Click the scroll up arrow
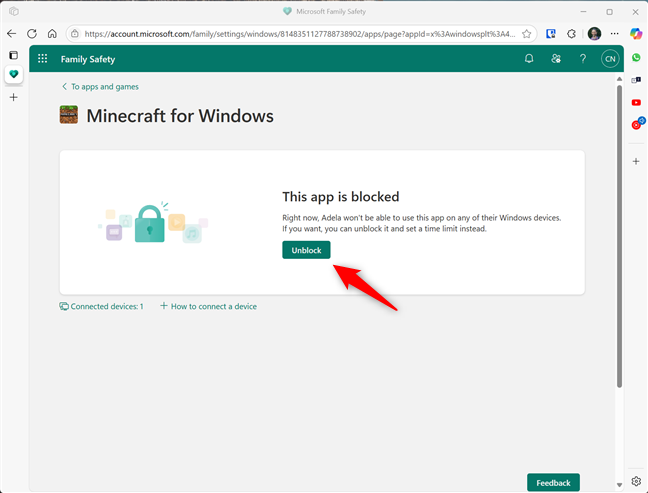Viewport: 648px width, 493px height. click(x=619, y=79)
